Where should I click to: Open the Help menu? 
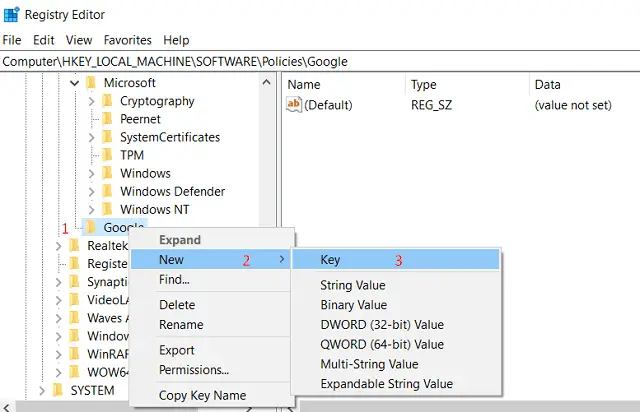176,40
